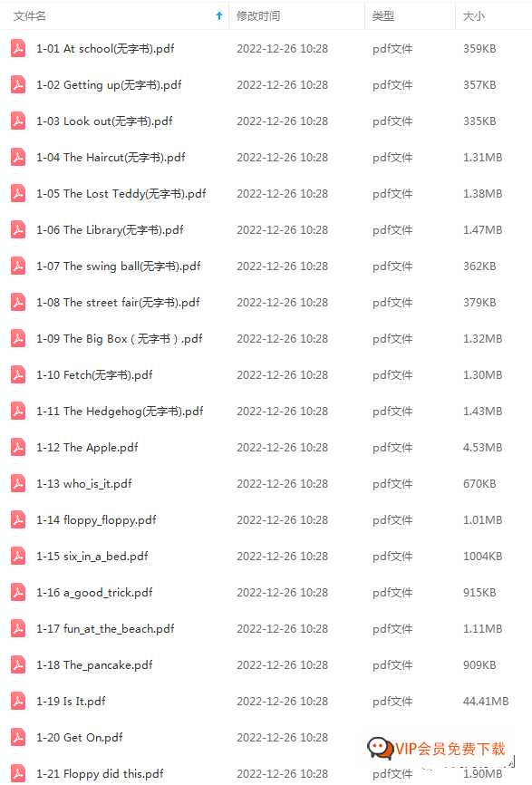This screenshot has width=532, height=785.
Task: Sort files by 修改时间 column header
Action: 258,16
